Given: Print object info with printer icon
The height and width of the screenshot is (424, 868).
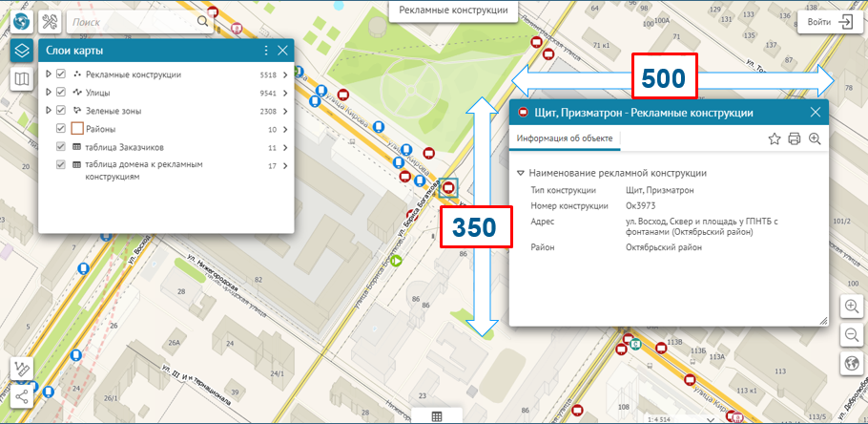Looking at the screenshot, I should point(794,139).
